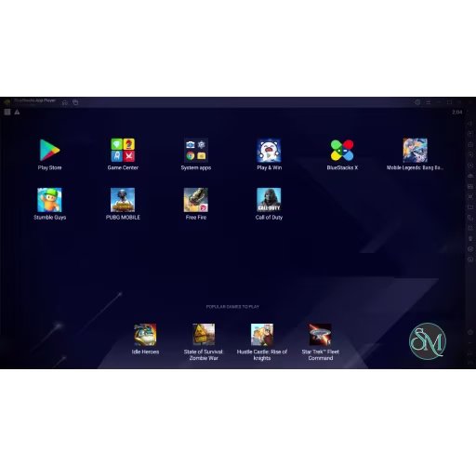Launch the Free Fire game
The width and height of the screenshot is (476, 465).
(196, 200)
